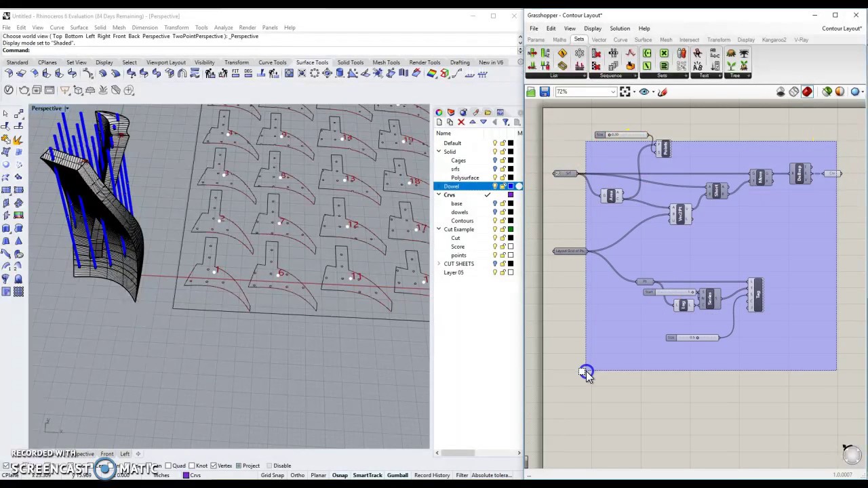The width and height of the screenshot is (868, 488).
Task: Click the green Create Set component icon
Action: 647,54
